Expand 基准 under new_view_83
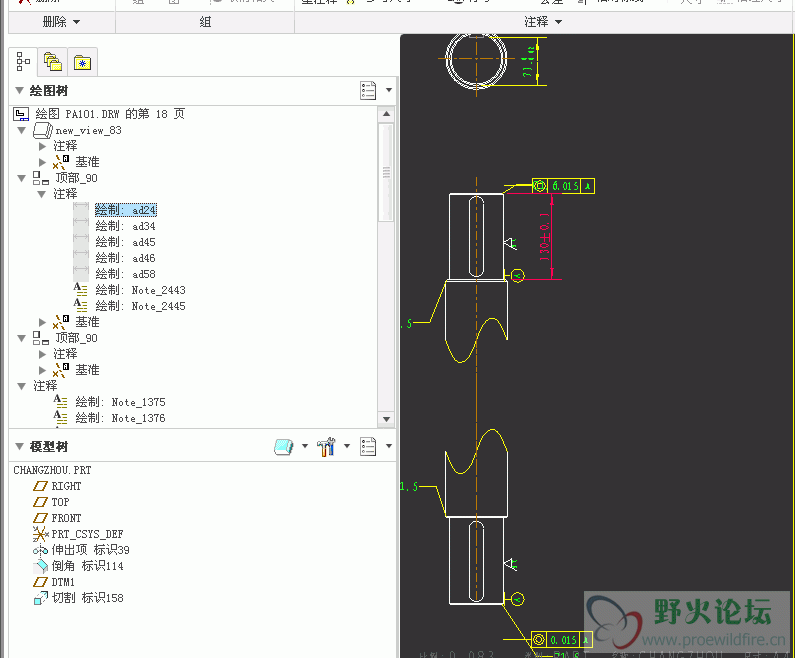Viewport: 795px width, 658px height. [x=42, y=162]
